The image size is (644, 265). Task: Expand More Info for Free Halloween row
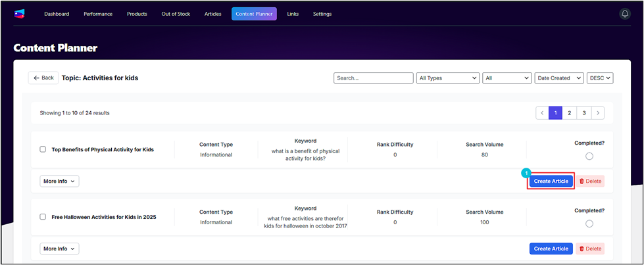coord(60,249)
